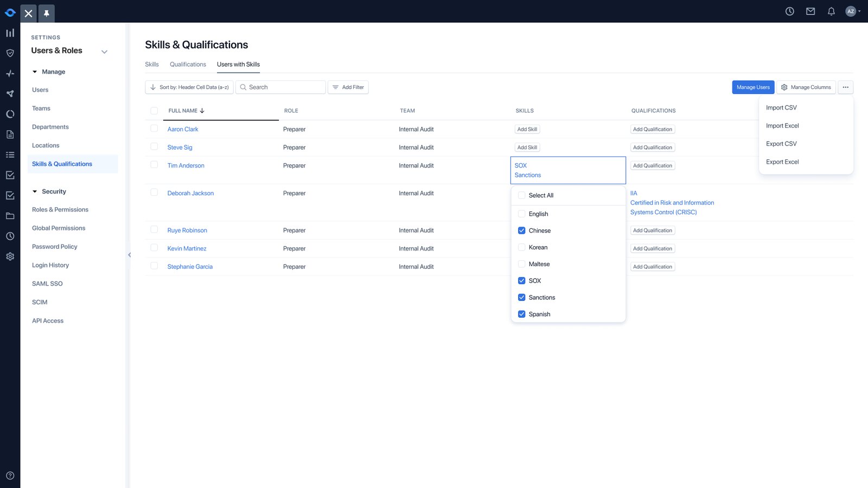Add a qualification for Kevin Martinez
This screenshot has height=488, width=868.
tap(653, 249)
